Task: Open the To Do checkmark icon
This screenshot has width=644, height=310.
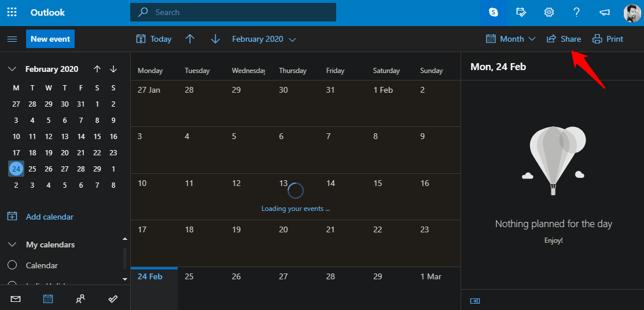Action: 113,299
